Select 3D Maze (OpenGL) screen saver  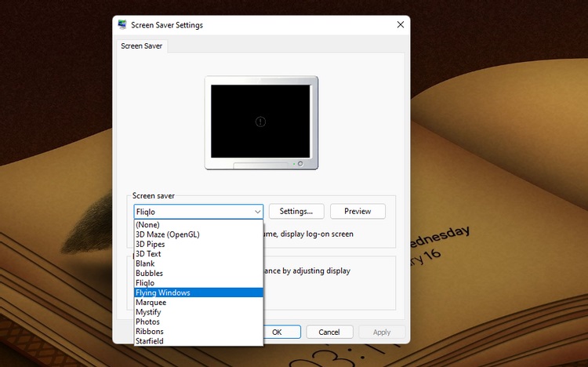[198, 234]
